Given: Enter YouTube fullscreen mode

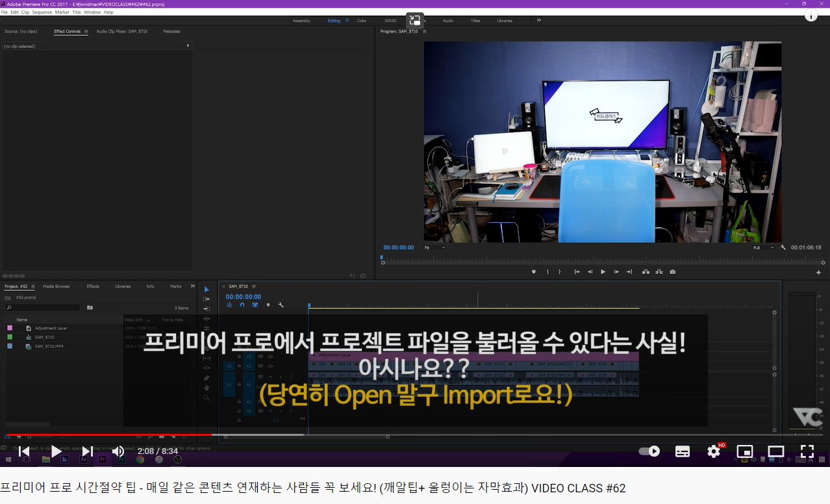Looking at the screenshot, I should [807, 451].
